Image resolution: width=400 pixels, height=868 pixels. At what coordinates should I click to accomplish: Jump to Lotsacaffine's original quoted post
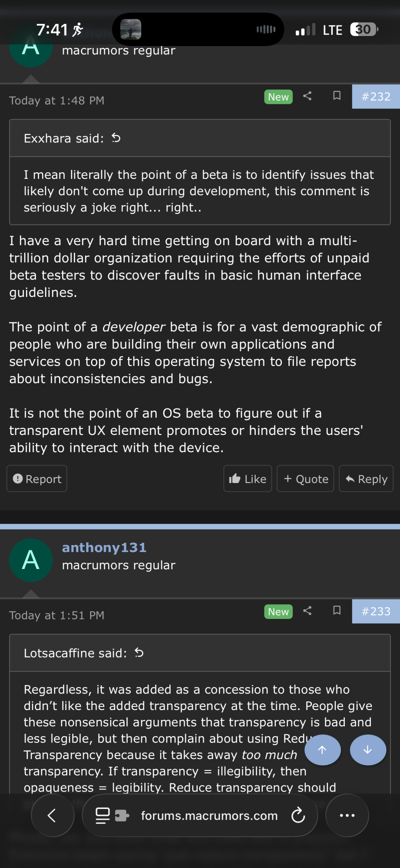pyautogui.click(x=139, y=653)
